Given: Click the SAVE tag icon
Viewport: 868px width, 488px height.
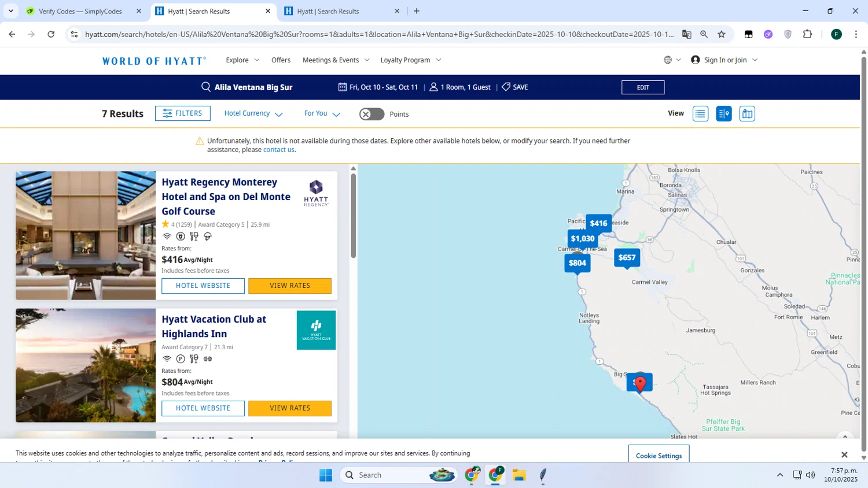Looking at the screenshot, I should (x=506, y=87).
